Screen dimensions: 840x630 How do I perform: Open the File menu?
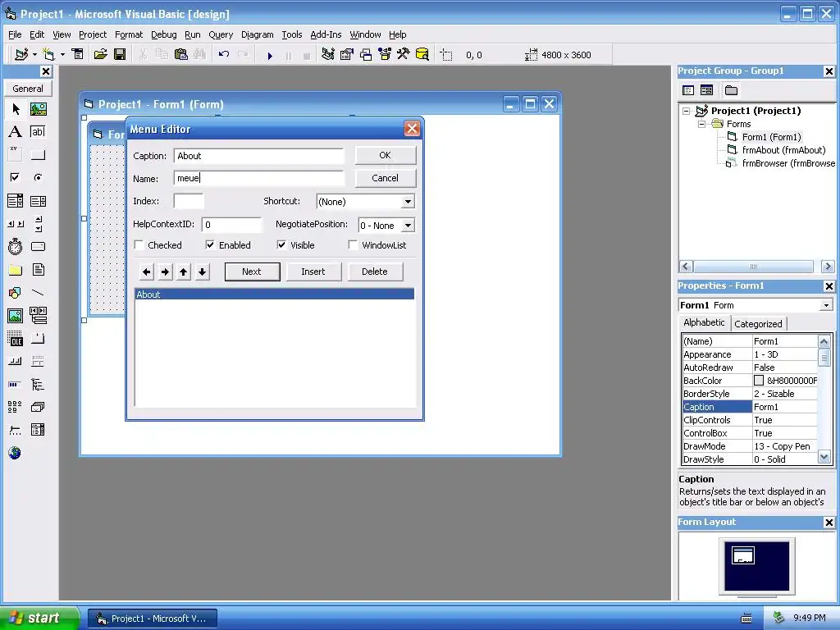tap(15, 34)
